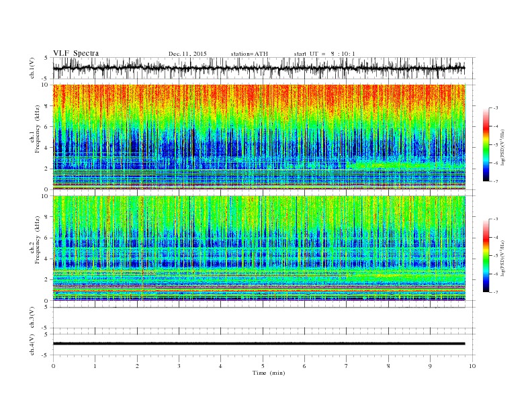Click the ch.2 spectrogram color bar
The width and height of the screenshot is (532, 411).
486,255
